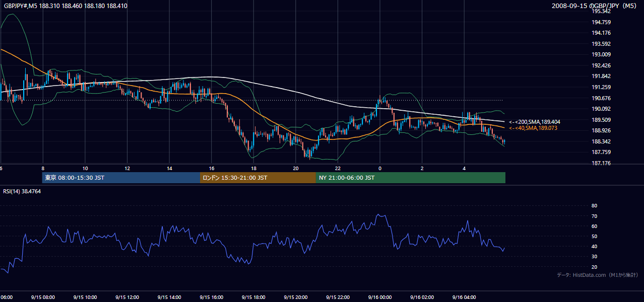
Task: Click price axis label 191.842
Action: click(x=601, y=77)
